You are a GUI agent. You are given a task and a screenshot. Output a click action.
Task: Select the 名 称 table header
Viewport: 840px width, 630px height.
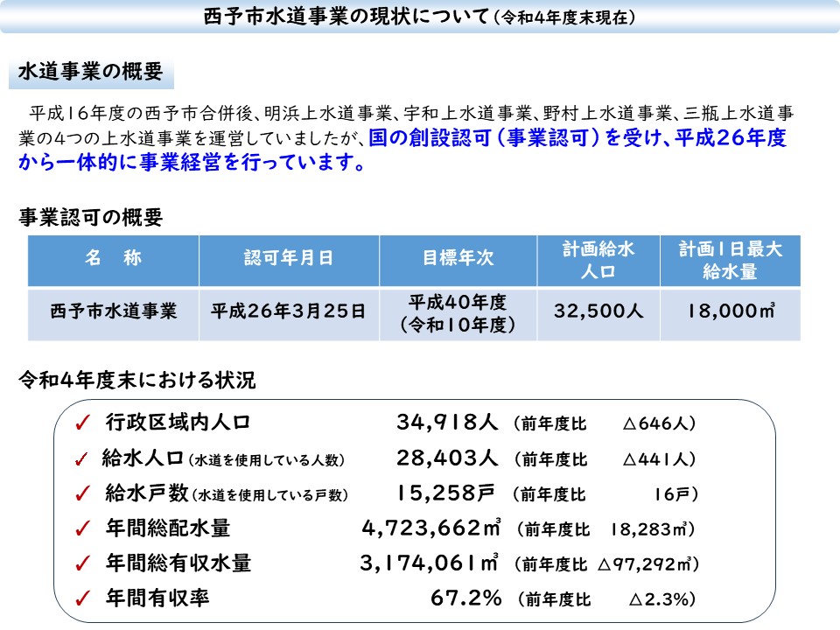[113, 261]
